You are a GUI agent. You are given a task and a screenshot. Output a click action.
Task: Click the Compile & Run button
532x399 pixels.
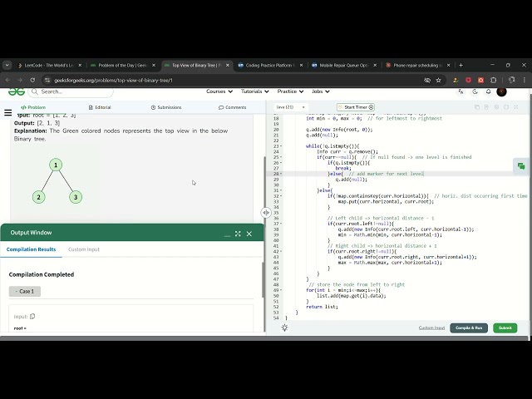[x=469, y=328]
